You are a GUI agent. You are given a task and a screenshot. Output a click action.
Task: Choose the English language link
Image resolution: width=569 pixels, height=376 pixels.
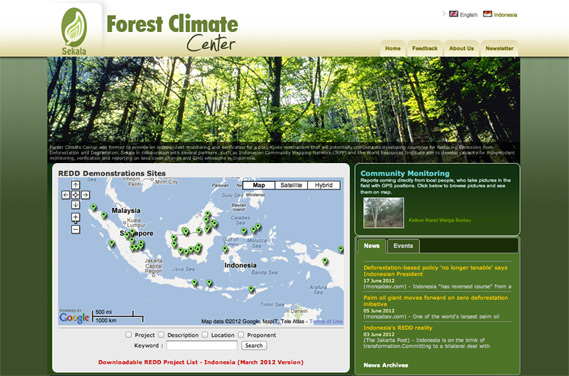468,15
